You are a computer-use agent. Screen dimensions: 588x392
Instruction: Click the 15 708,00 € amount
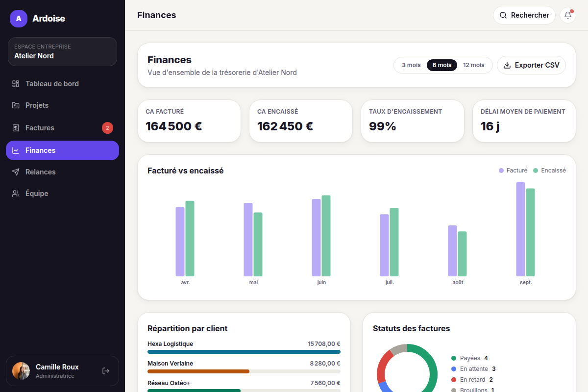point(324,344)
